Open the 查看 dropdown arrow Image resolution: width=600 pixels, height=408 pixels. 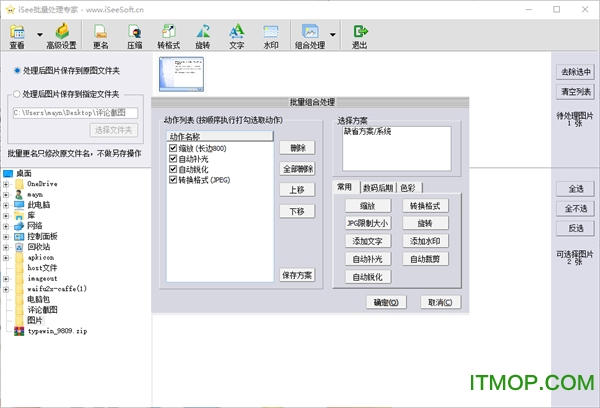(40, 34)
